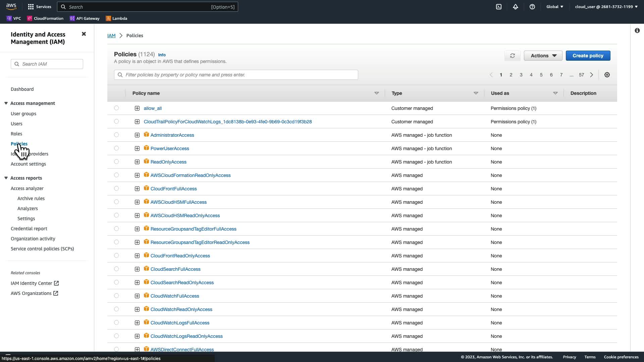Select the AdministratorAccess radio button

pyautogui.click(x=116, y=135)
